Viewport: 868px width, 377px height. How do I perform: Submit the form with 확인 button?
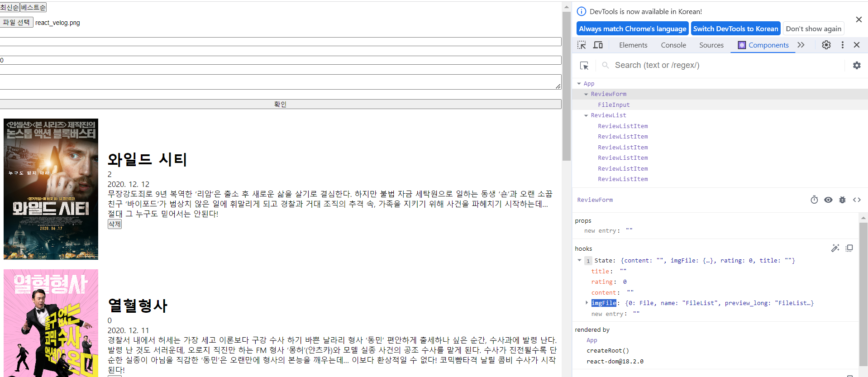pyautogui.click(x=281, y=104)
